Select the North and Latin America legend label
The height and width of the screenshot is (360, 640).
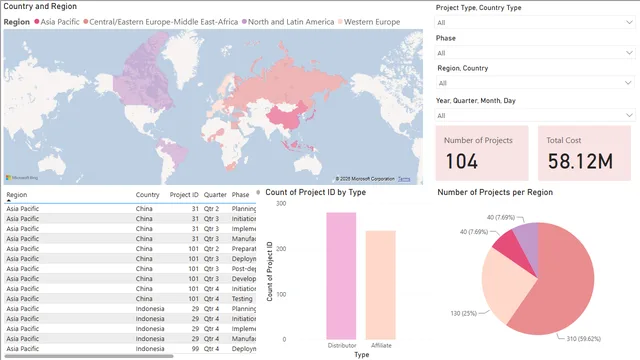(291, 22)
